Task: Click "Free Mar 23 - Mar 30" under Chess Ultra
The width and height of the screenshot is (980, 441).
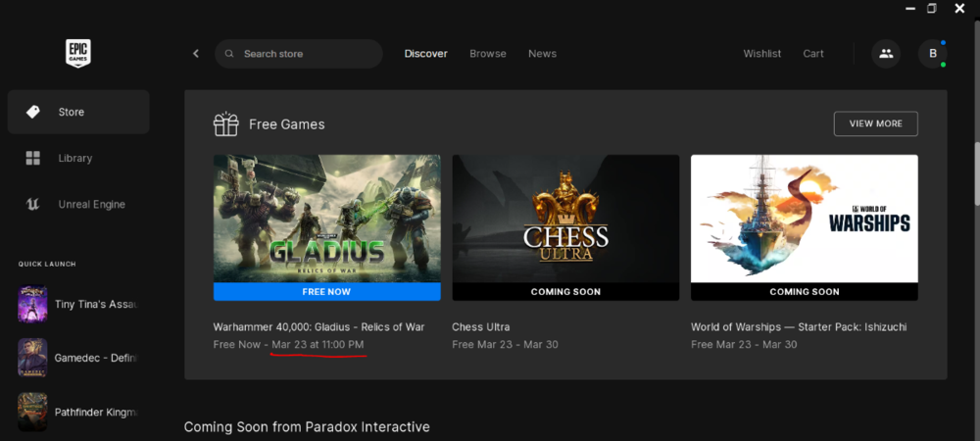Action: tap(505, 344)
